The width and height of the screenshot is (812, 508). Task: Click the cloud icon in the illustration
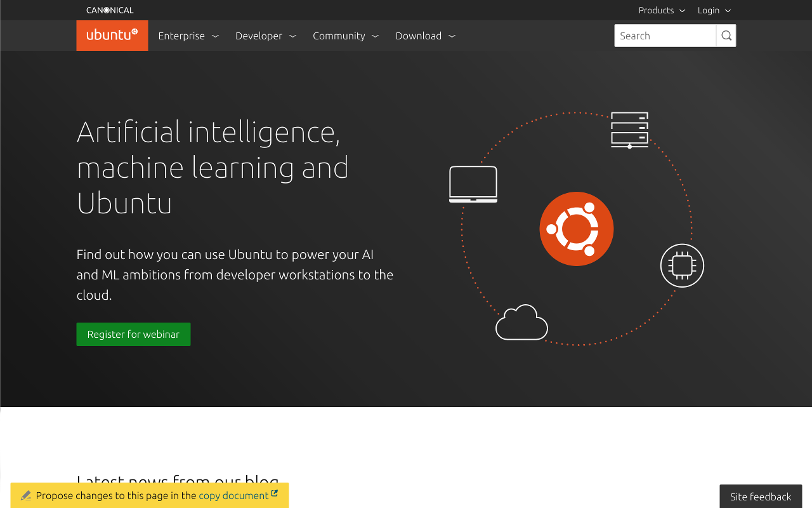[521, 322]
